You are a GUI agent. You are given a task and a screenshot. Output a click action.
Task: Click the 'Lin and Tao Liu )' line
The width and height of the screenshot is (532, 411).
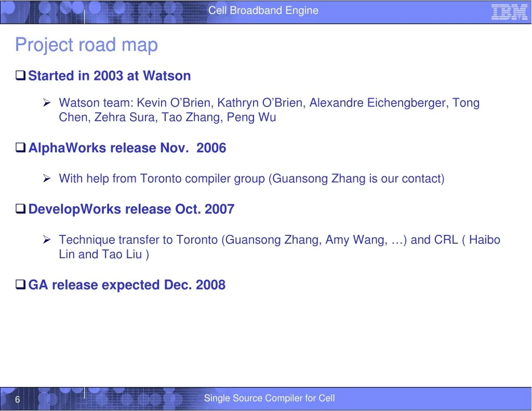point(104,254)
